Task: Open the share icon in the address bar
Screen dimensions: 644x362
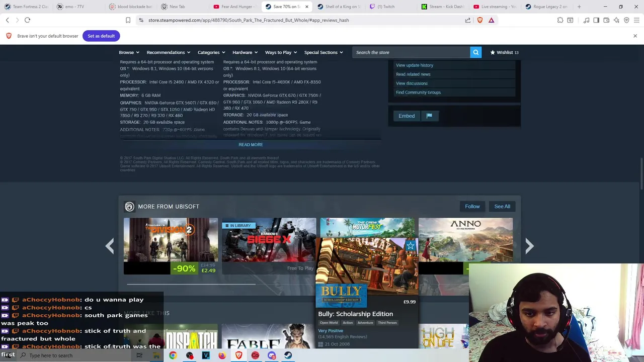Action: coord(468,20)
